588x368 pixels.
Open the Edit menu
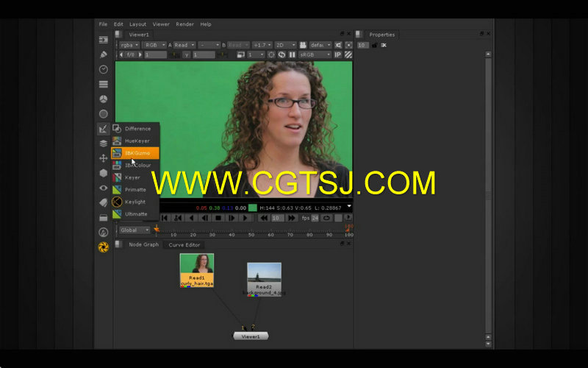pyautogui.click(x=118, y=24)
